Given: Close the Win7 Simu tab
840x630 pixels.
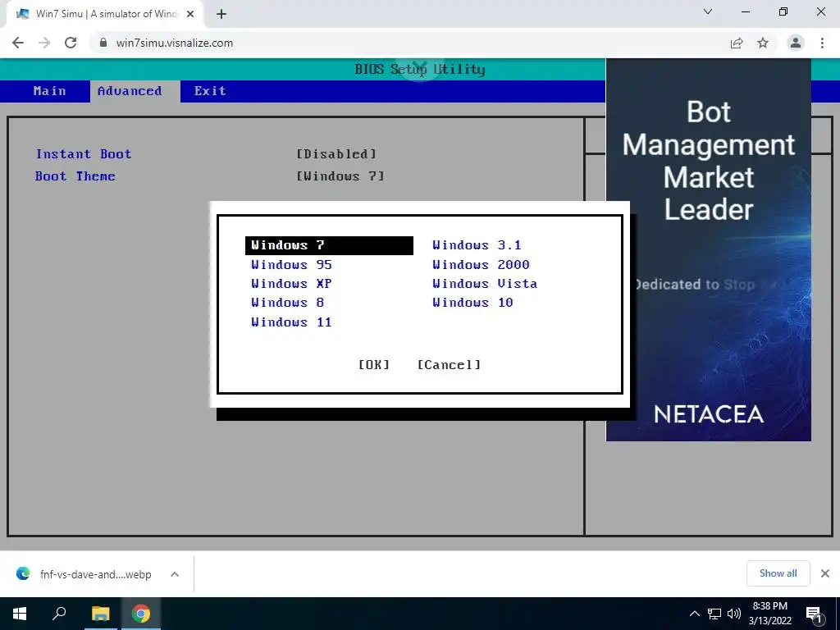Looking at the screenshot, I should [190, 14].
